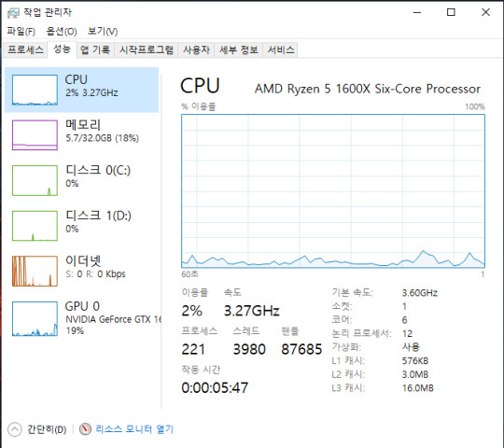
Task: Collapse view with 간단히 chevron icon
Action: pos(14,429)
